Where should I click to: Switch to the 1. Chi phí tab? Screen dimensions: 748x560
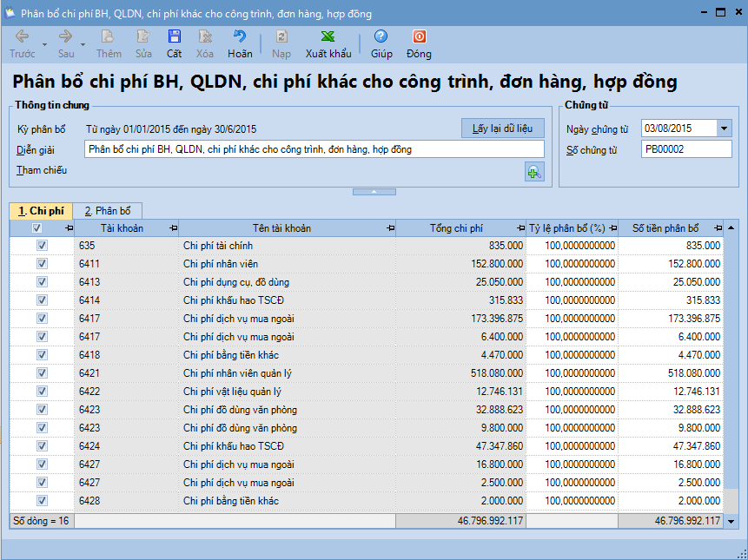click(x=41, y=211)
